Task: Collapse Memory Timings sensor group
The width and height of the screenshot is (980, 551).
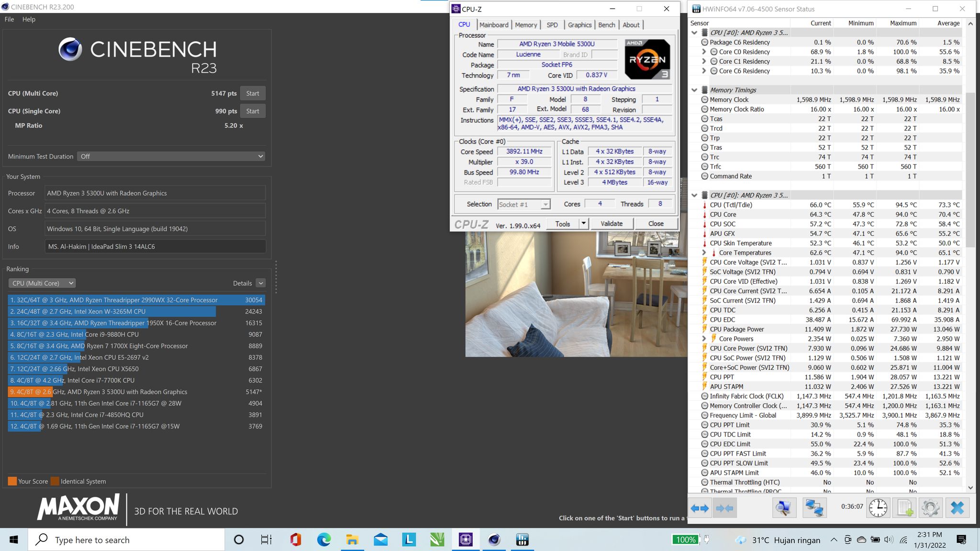Action: pyautogui.click(x=694, y=90)
